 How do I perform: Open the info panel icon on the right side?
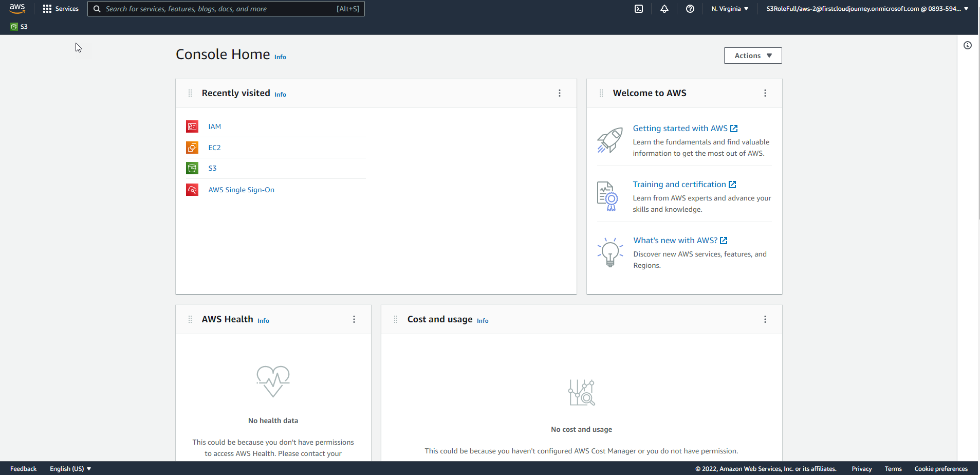tap(968, 45)
